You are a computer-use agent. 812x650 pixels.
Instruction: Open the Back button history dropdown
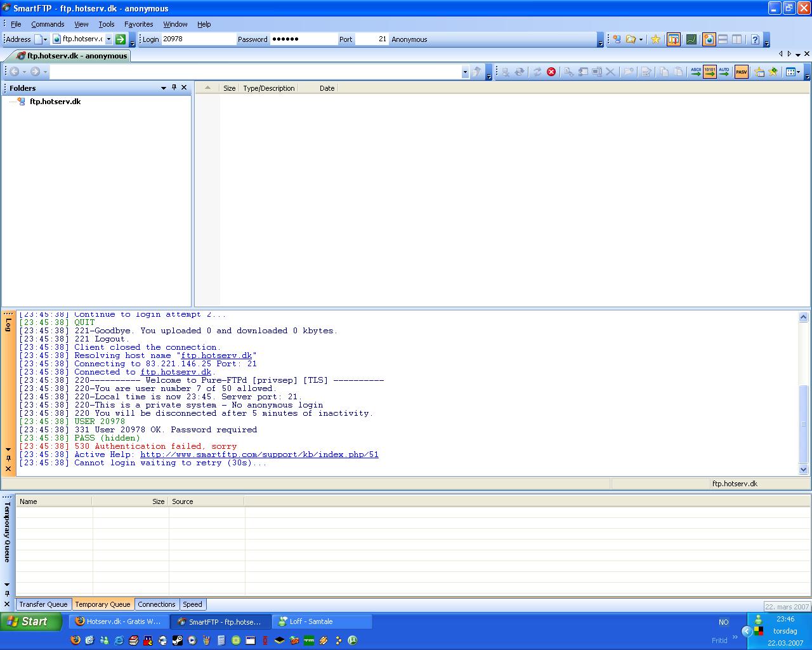point(24,72)
